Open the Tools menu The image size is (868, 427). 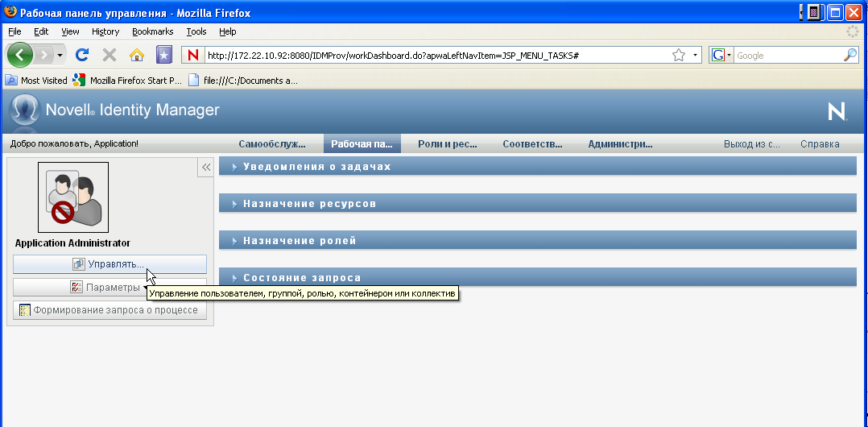tap(196, 31)
